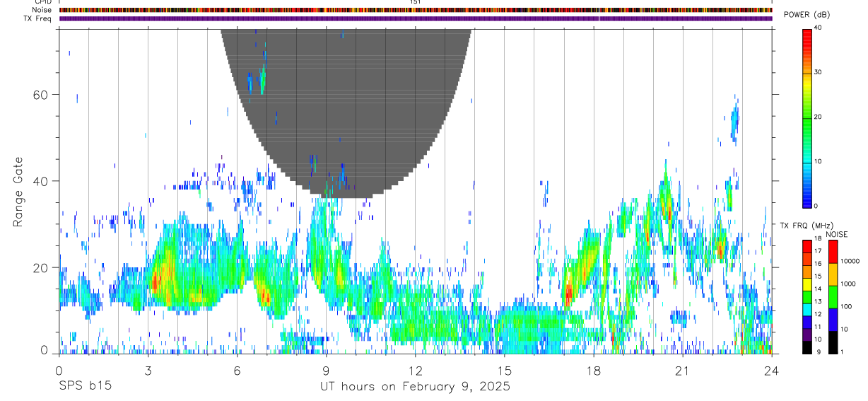Screen dimensions: 868x401
Task: Click the "CPID" row label at top
Action: (x=43, y=2)
